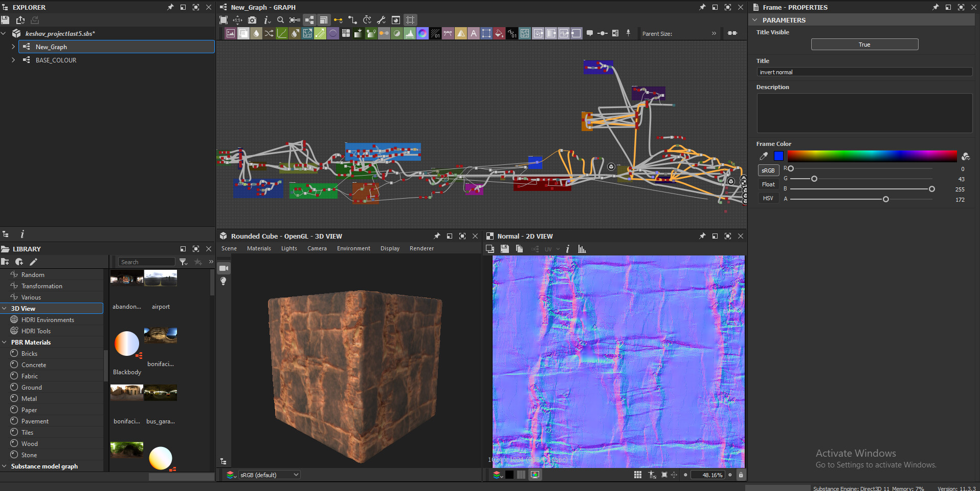Viewport: 980px width, 491px height.
Task: Click the magnifier search icon in graph toolbar
Action: click(x=280, y=20)
